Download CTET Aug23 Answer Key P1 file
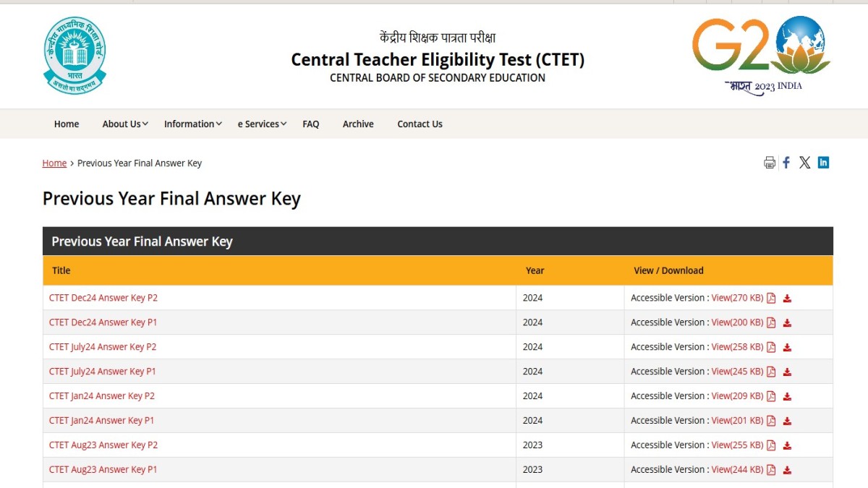The height and width of the screenshot is (488, 868). pyautogui.click(x=787, y=471)
